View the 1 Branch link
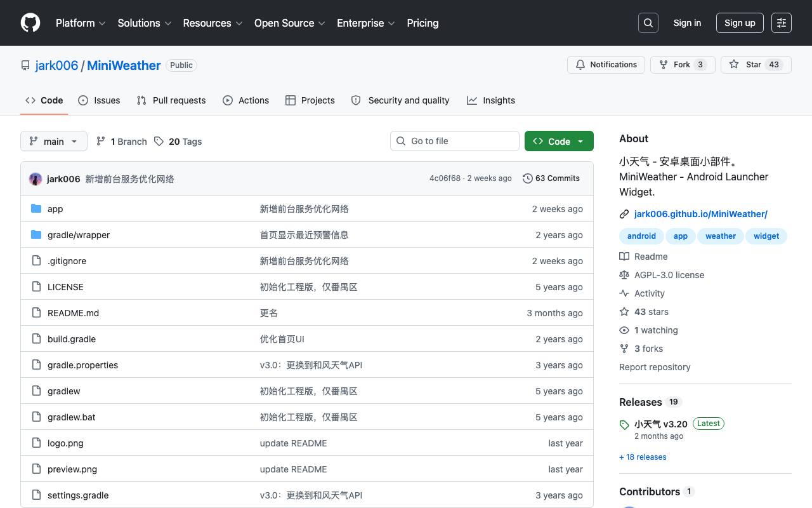The width and height of the screenshot is (812, 508). (x=121, y=142)
